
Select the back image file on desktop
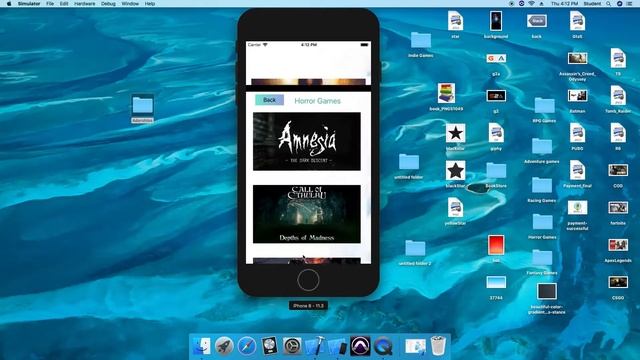click(537, 21)
